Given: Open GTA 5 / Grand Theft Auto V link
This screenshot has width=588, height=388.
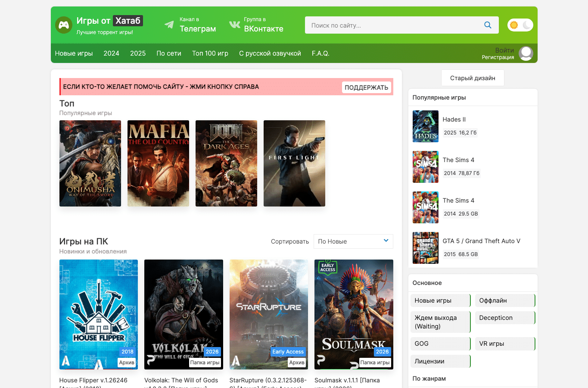Looking at the screenshot, I should 481,241.
